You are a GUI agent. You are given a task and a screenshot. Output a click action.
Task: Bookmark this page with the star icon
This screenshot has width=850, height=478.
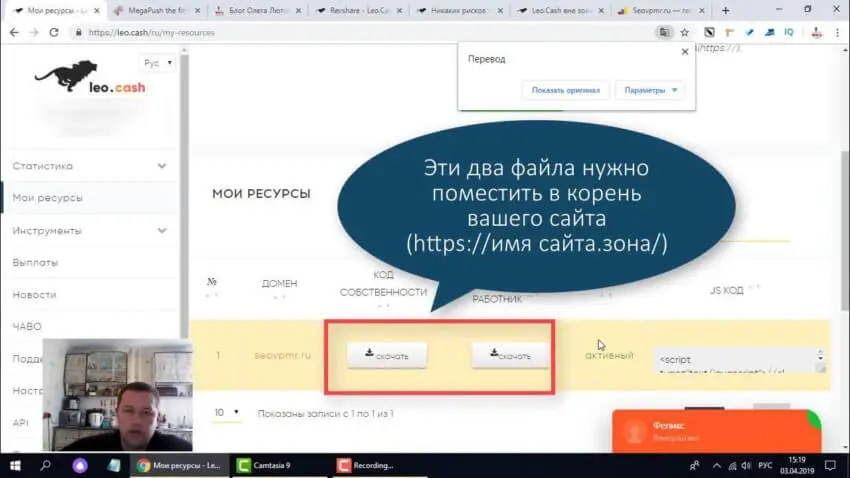[685, 32]
